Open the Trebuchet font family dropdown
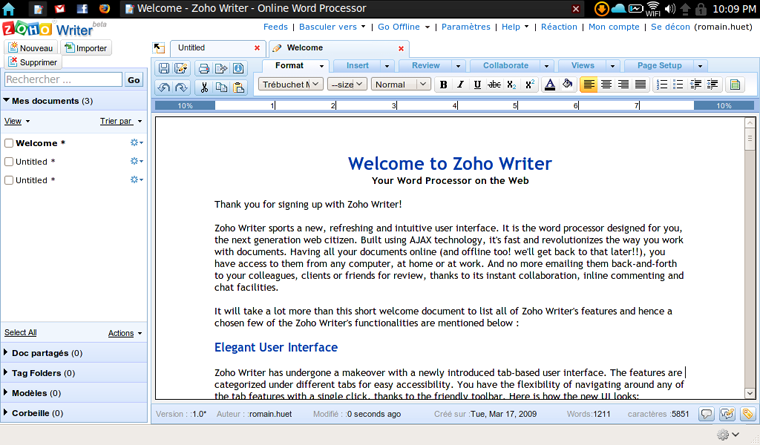Viewport: 760px width, 445px height. click(290, 84)
